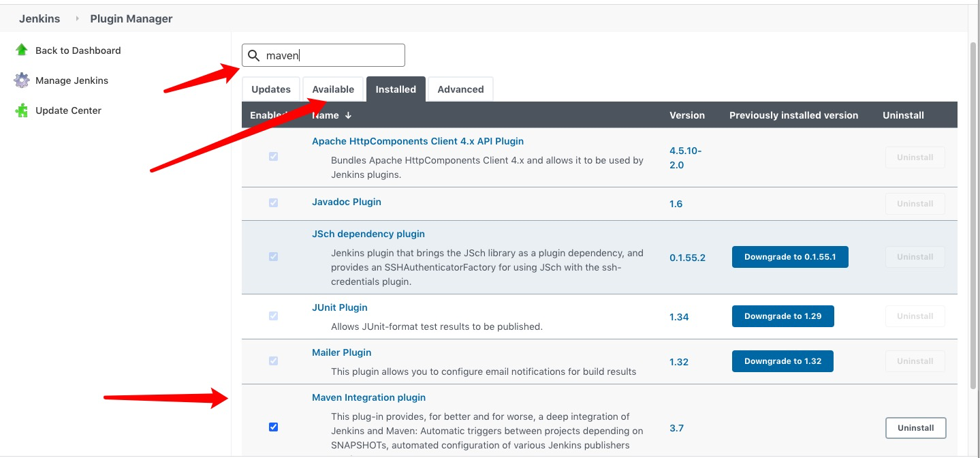The width and height of the screenshot is (980, 458).
Task: Click the version 1.34 link
Action: (x=679, y=317)
